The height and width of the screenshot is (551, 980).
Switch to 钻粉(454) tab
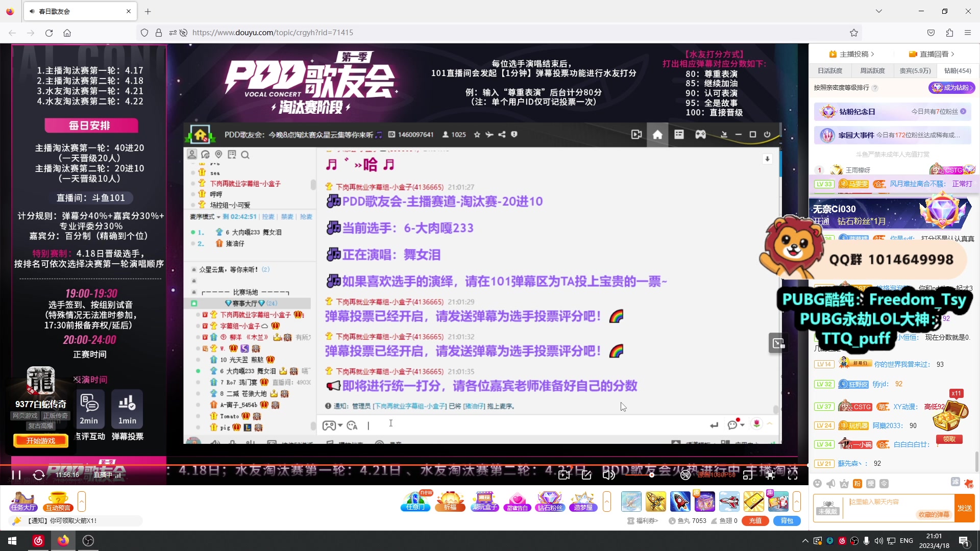point(958,71)
